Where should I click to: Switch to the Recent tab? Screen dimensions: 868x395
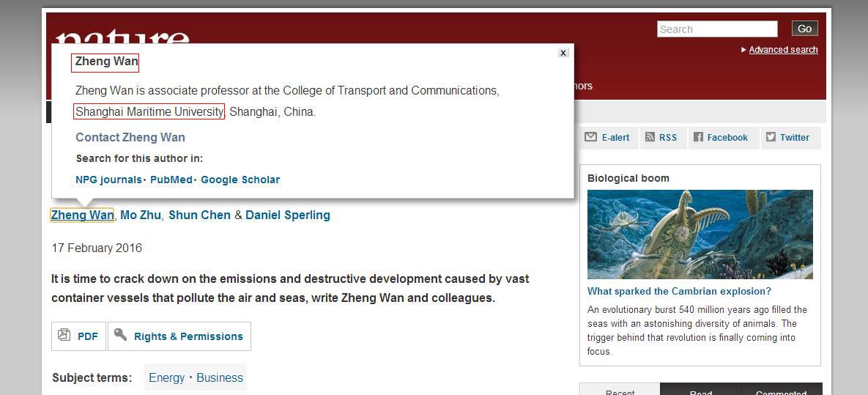pos(620,391)
